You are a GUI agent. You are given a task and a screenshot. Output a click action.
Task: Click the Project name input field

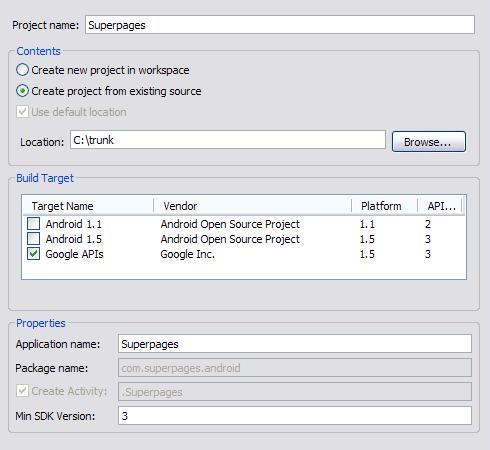pos(280,25)
